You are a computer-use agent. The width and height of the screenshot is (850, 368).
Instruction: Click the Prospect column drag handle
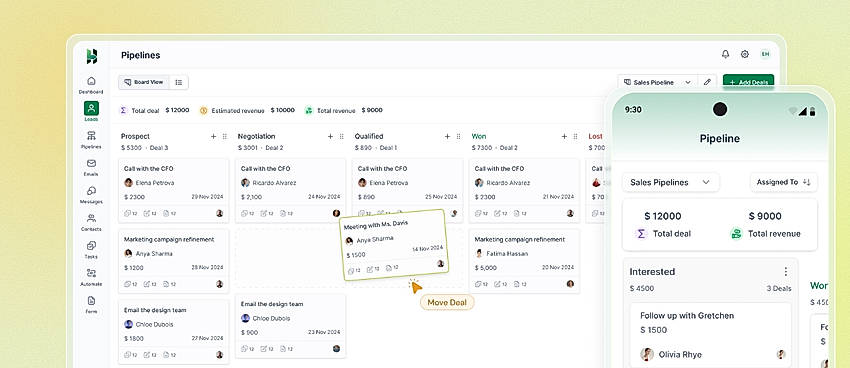[x=224, y=137]
